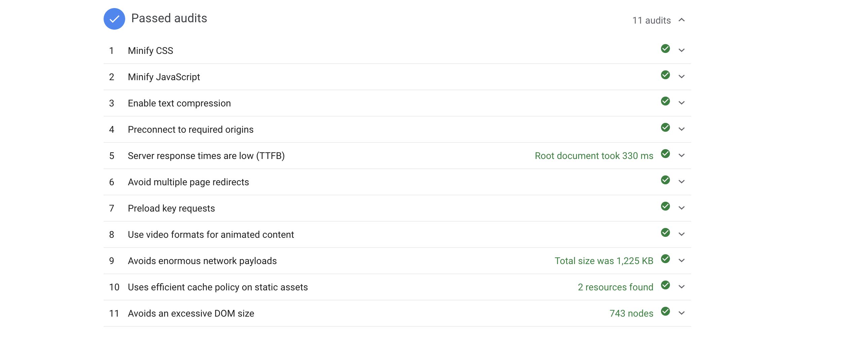Expand Use video formats for animated content chevron

(x=681, y=234)
